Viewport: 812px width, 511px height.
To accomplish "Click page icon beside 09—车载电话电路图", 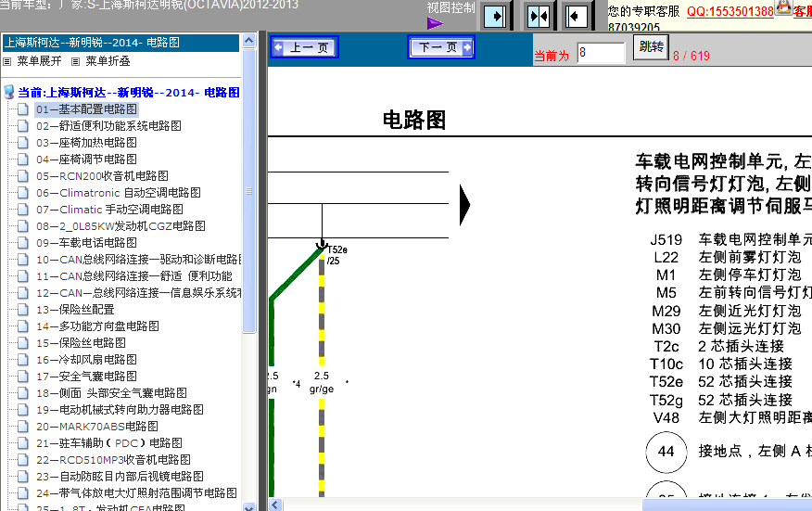I will tap(23, 243).
